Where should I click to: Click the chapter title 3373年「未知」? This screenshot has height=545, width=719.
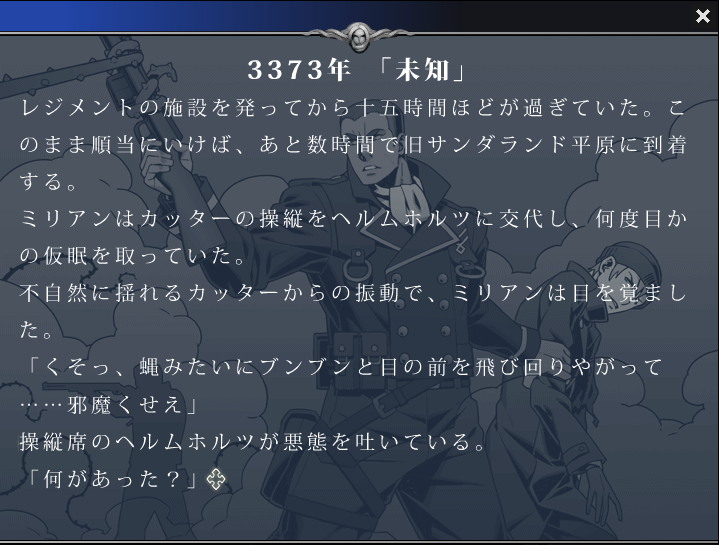click(357, 70)
